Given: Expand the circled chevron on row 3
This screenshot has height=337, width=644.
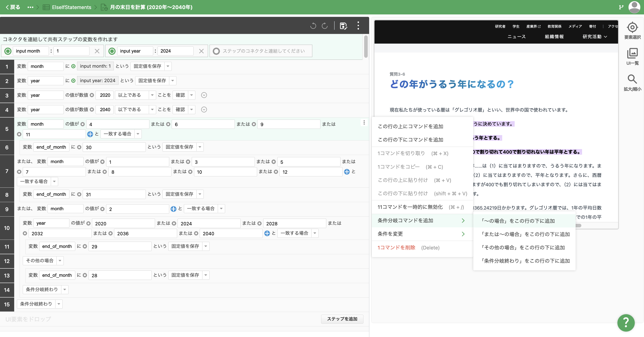Looking at the screenshot, I should pyautogui.click(x=204, y=95).
